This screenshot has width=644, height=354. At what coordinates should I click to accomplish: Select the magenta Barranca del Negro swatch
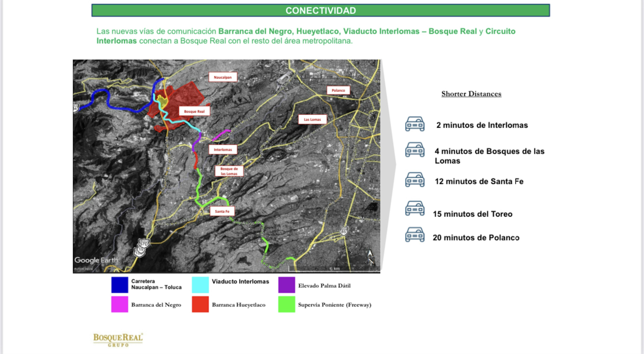pos(120,304)
